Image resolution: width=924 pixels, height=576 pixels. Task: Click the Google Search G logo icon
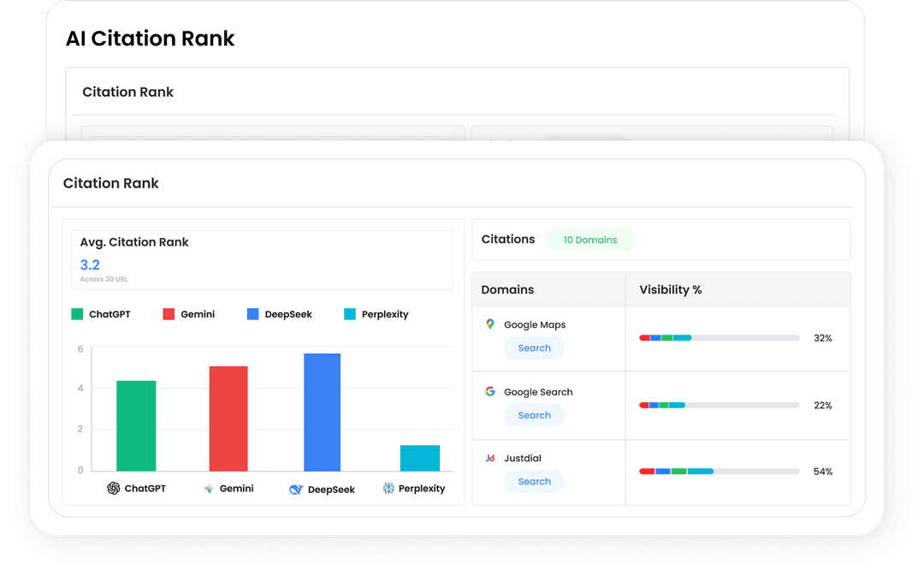[490, 391]
